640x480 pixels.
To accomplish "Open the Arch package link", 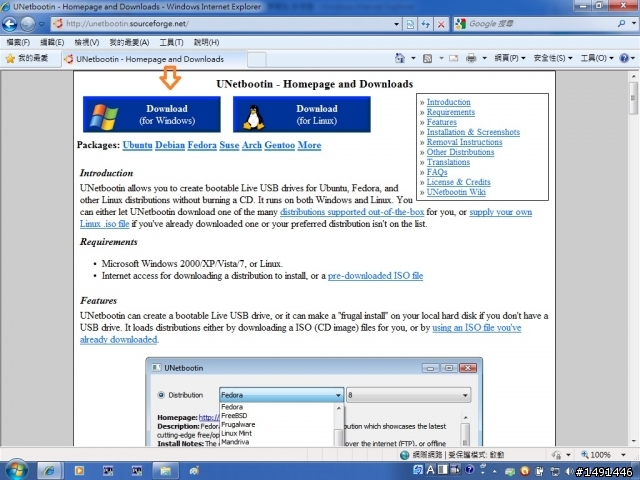I will (252, 145).
